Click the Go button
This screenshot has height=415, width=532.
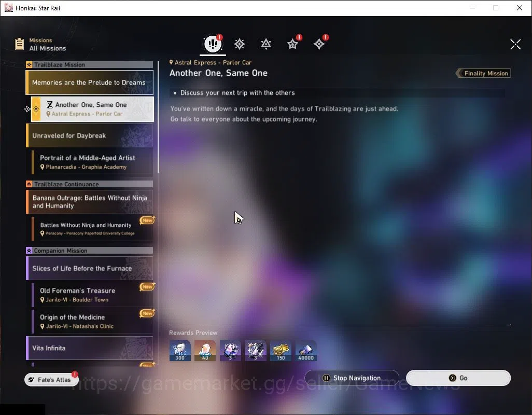[458, 378]
